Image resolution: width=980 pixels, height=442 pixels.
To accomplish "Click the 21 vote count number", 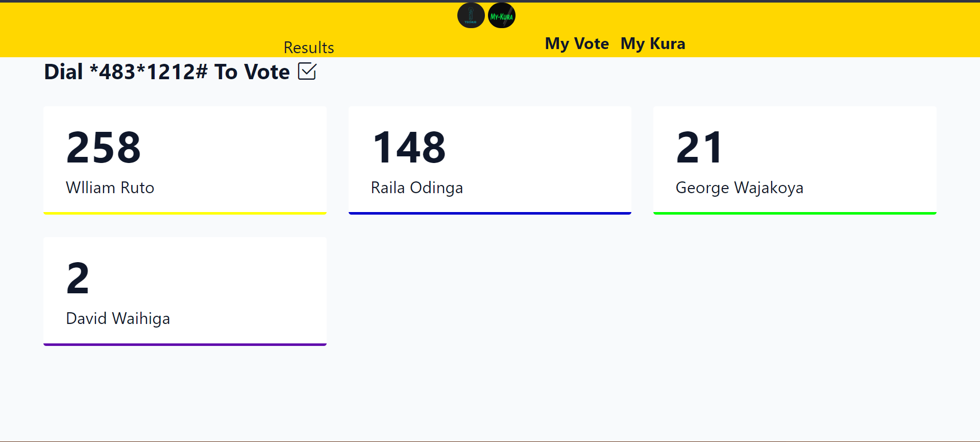I will point(699,148).
